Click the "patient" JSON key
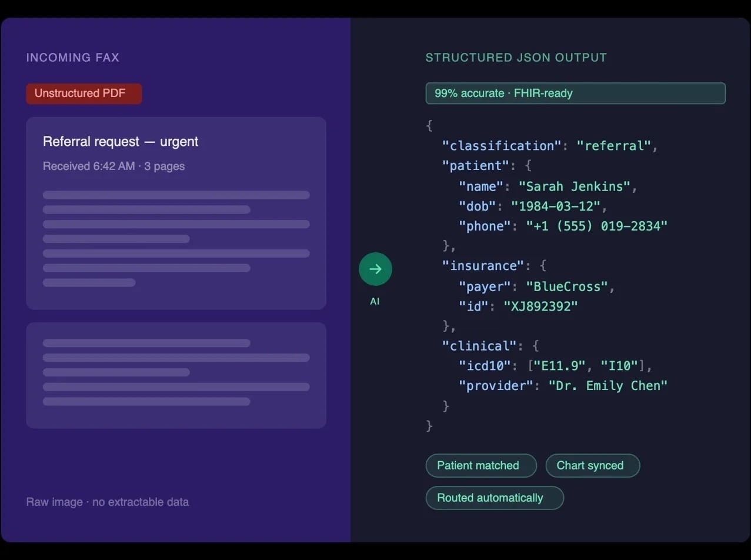The width and height of the screenshot is (751, 560). pyautogui.click(x=475, y=166)
